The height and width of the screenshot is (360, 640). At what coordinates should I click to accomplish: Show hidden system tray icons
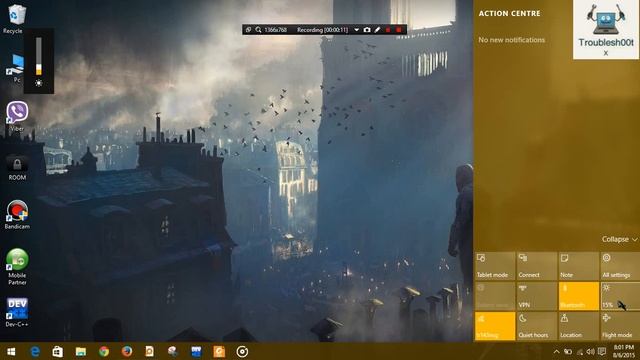(x=556, y=351)
